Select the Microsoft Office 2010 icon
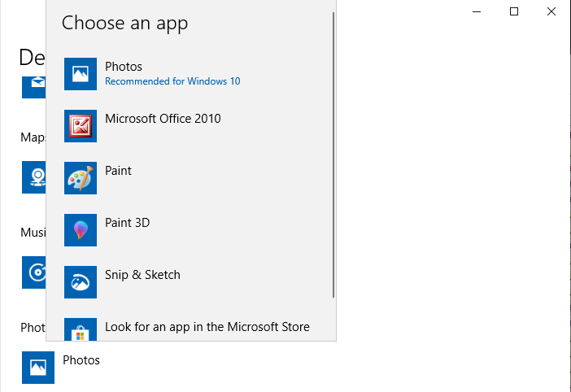571x392 pixels. (x=81, y=126)
